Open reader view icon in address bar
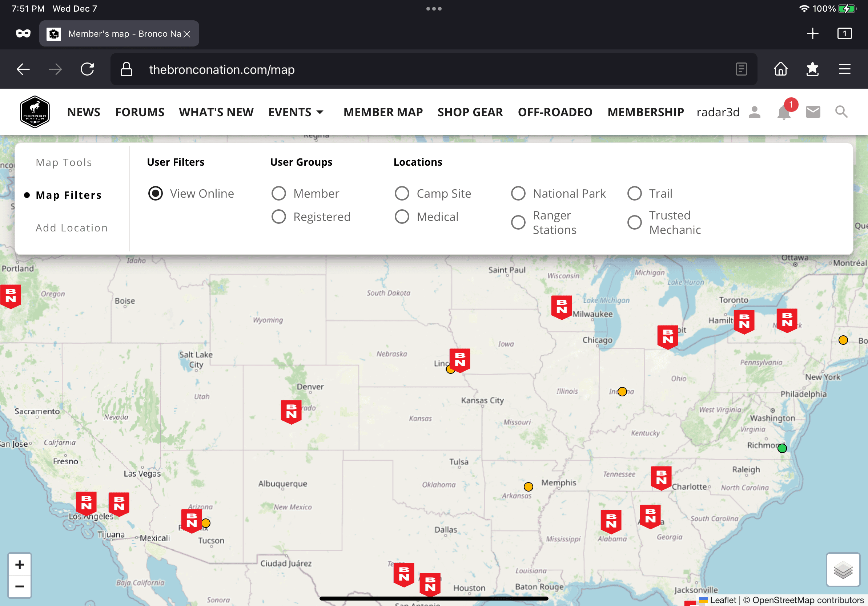The width and height of the screenshot is (868, 606). [x=742, y=69]
